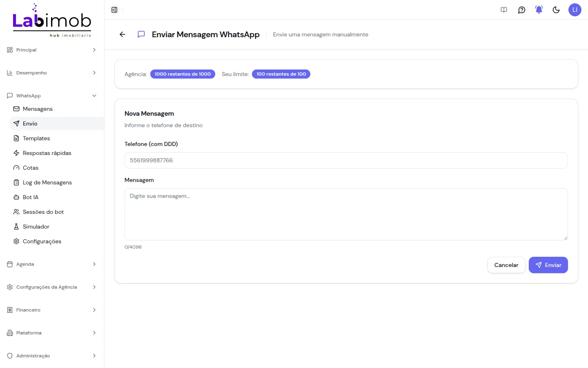This screenshot has width=588, height=368.
Task: Click the Configurações gear icon
Action: (x=16, y=241)
